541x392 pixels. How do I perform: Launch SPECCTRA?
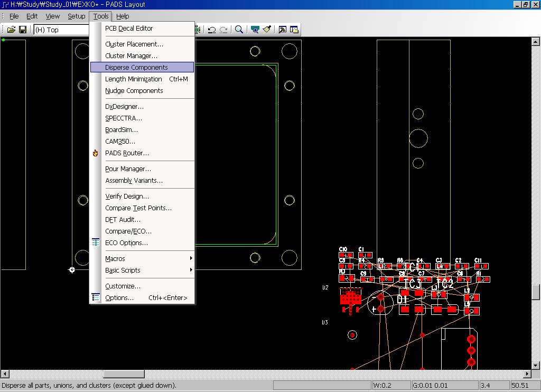tap(142, 118)
